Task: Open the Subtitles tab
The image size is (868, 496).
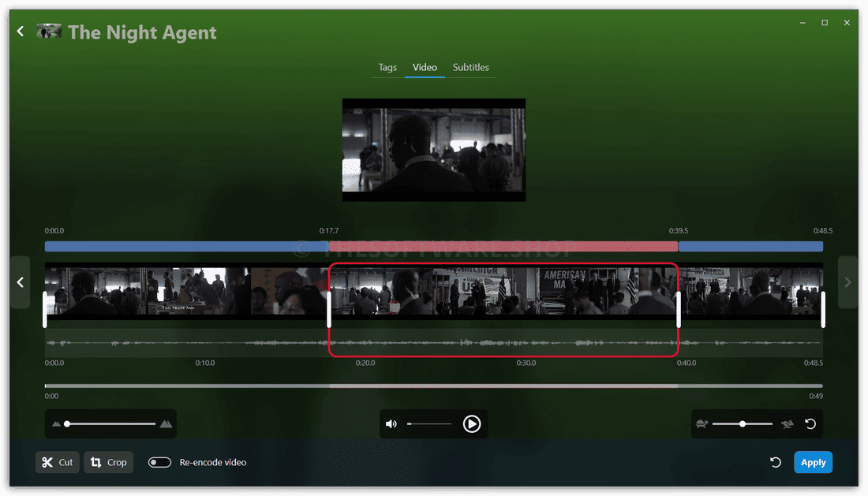Action: [x=470, y=68]
